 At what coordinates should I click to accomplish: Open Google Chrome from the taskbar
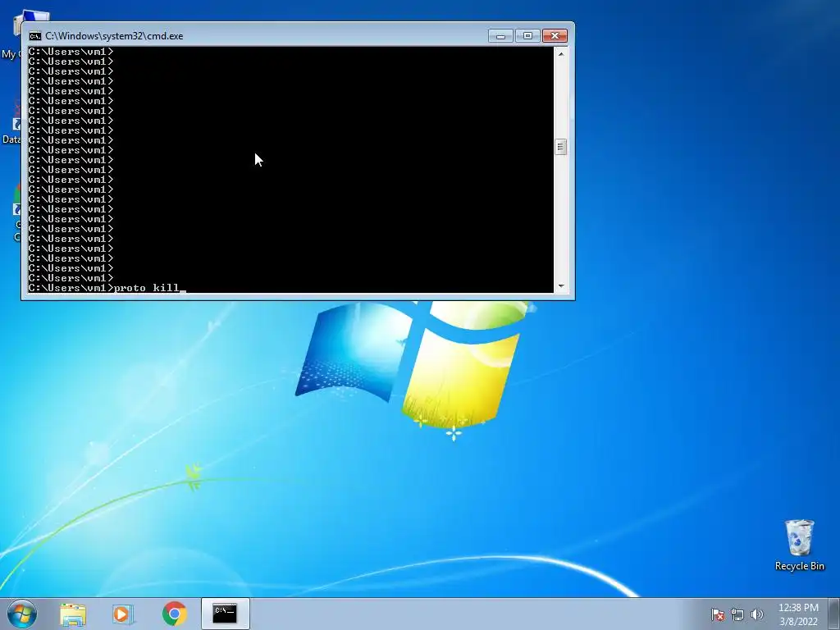(174, 614)
